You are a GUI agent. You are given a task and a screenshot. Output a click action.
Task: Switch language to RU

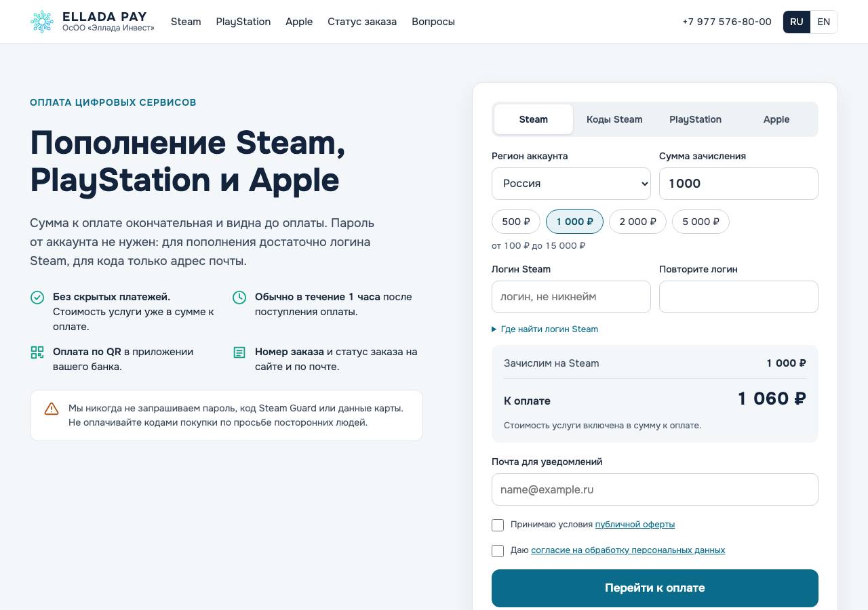coord(797,22)
